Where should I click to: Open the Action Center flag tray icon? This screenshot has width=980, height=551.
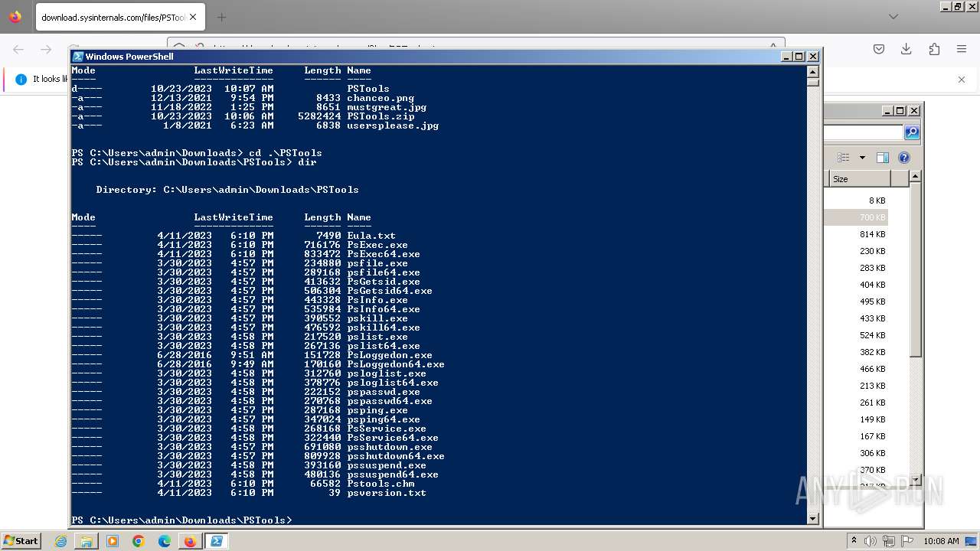(x=906, y=541)
